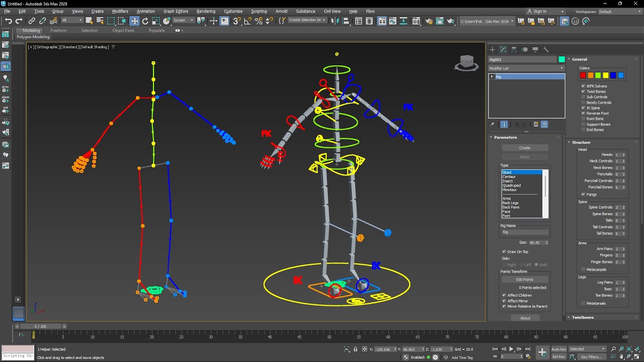644x362 pixels.
Task: Click the Mirror tool icon
Action: [335, 21]
